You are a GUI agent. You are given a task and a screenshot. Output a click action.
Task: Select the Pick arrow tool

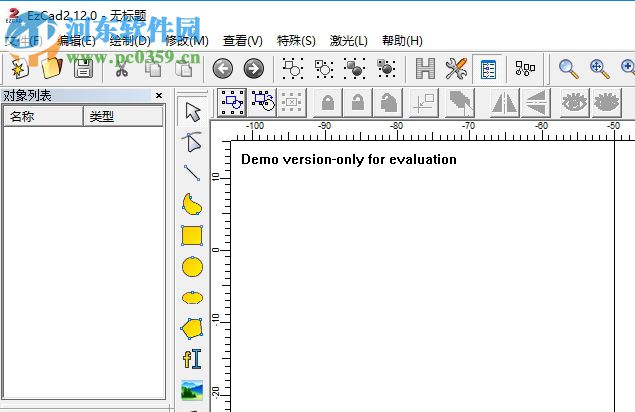[193, 112]
